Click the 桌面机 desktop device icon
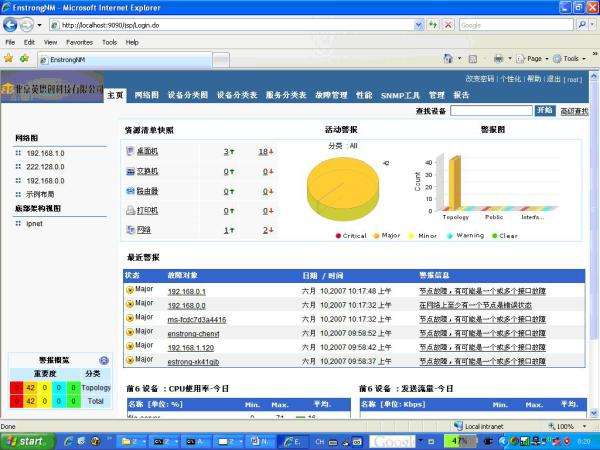This screenshot has width=600, height=450. pyautogui.click(x=130, y=151)
